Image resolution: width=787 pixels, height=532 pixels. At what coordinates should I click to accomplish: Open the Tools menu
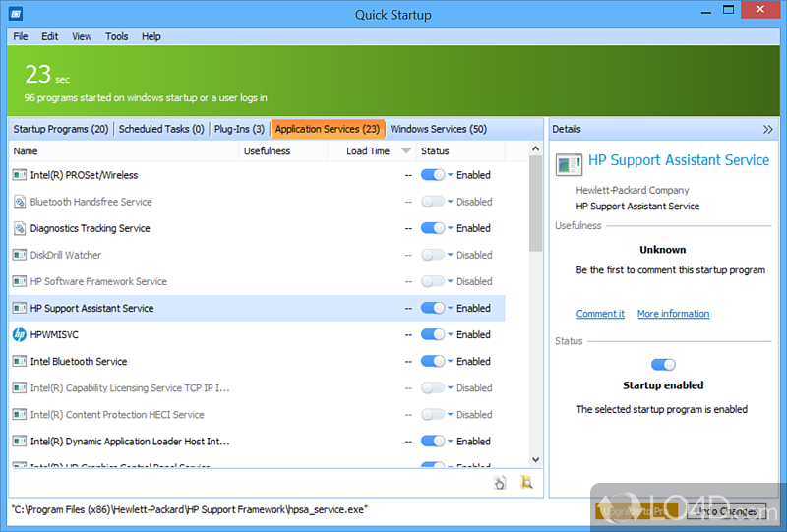coord(116,36)
